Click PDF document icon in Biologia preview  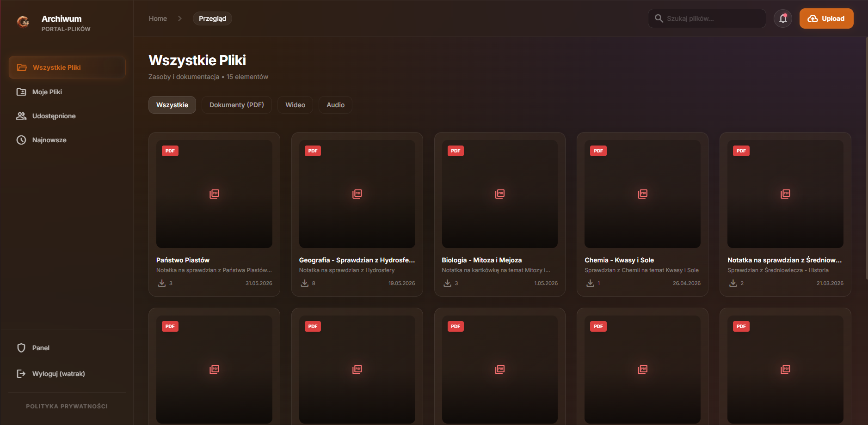coord(500,194)
